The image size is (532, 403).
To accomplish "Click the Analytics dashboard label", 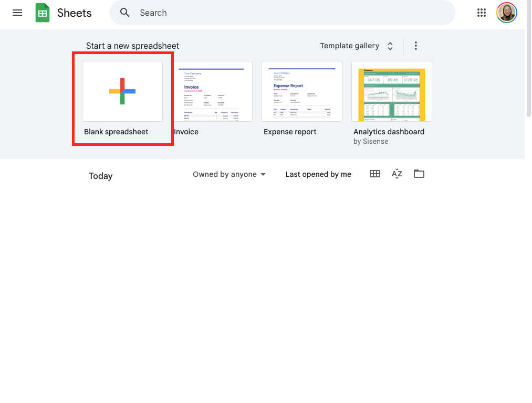I will 389,132.
